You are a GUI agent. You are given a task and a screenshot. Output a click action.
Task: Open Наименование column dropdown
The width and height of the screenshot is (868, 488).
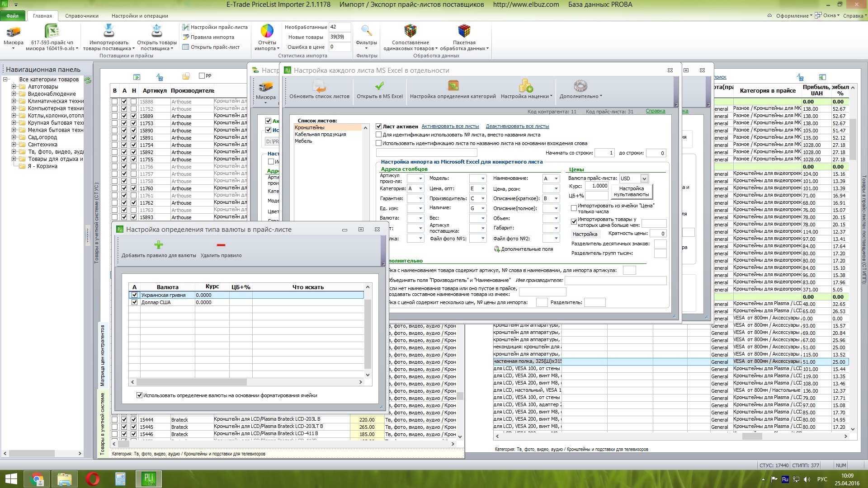pos(556,178)
